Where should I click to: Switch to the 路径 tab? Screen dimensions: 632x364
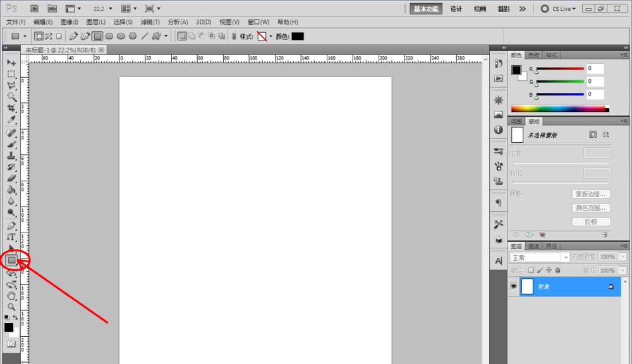[551, 246]
